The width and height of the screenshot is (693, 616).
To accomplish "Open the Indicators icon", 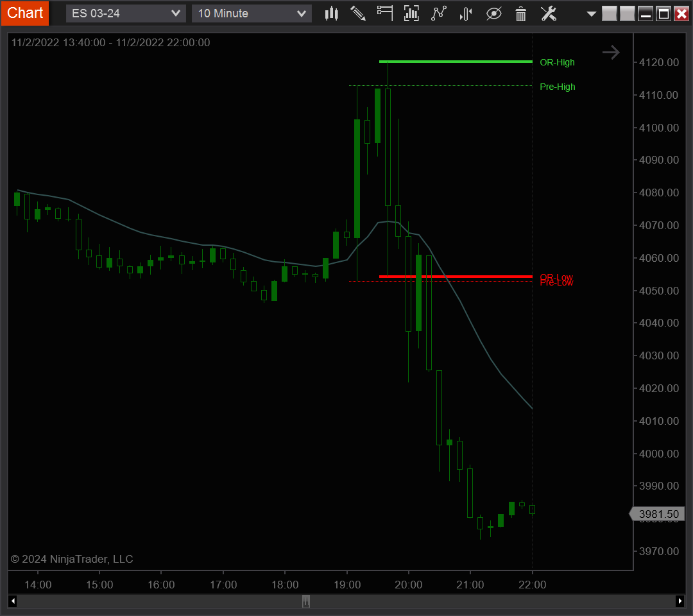I will pyautogui.click(x=438, y=13).
